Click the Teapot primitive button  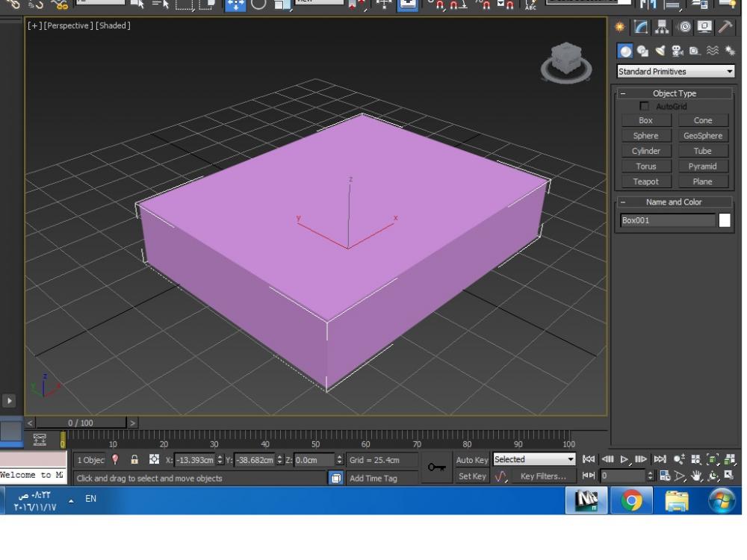pos(645,181)
